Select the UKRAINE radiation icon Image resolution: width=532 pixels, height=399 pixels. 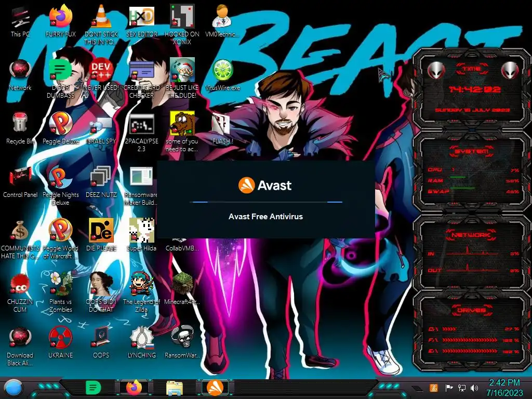(x=61, y=338)
